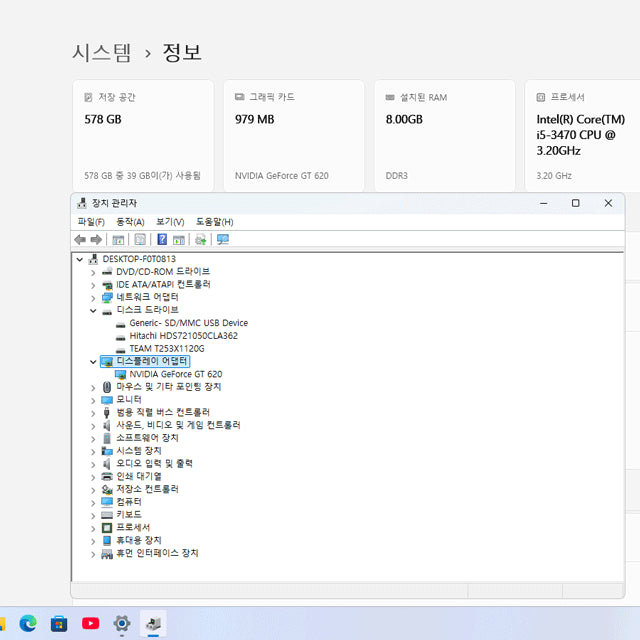Click the Update driver toolbar icon
The image size is (640, 640).
tap(200, 240)
